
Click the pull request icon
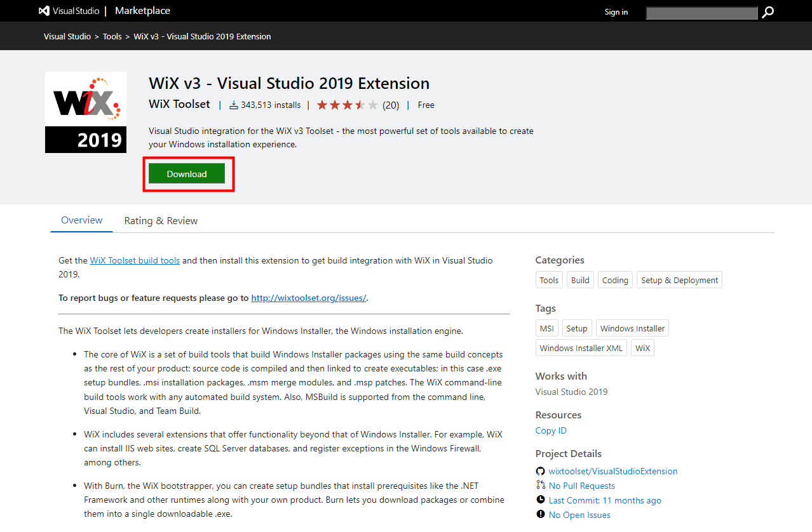click(x=541, y=486)
